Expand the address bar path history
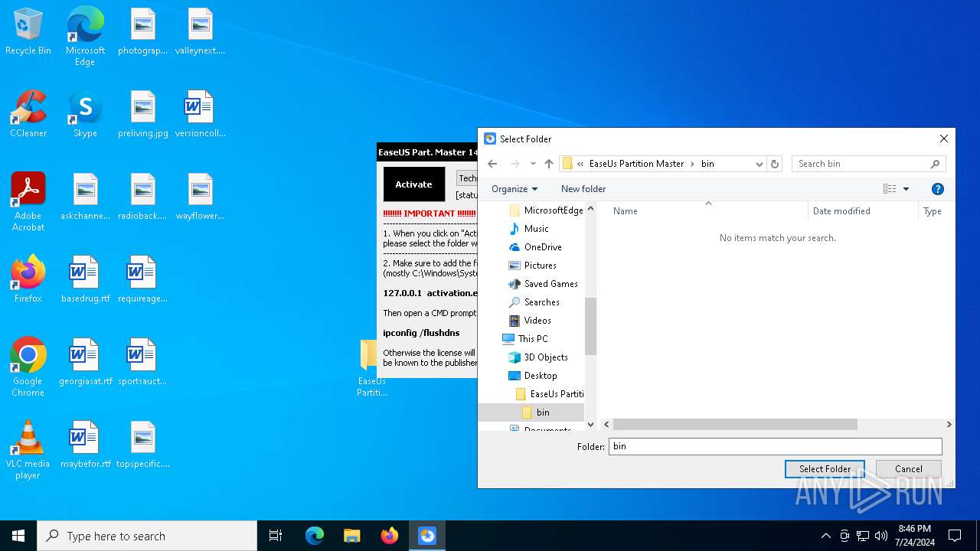The height and width of the screenshot is (551, 980). [x=759, y=164]
